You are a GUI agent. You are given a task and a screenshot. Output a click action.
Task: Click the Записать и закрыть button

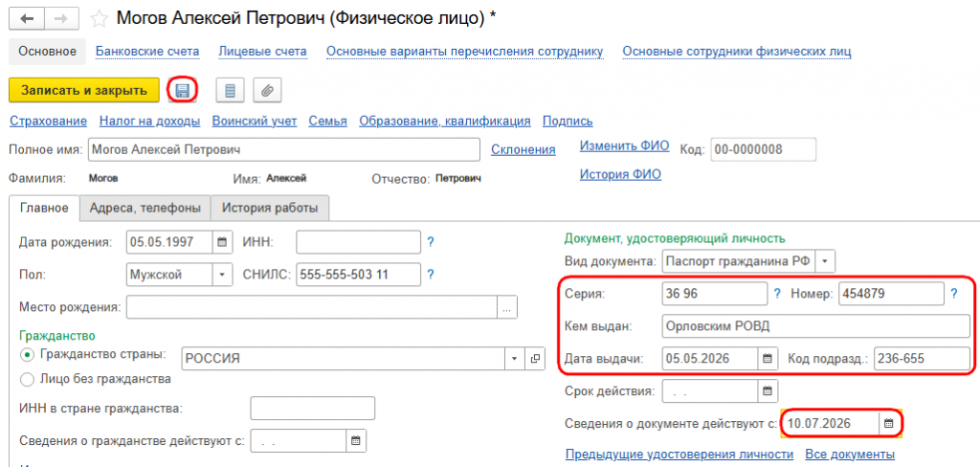pos(84,90)
